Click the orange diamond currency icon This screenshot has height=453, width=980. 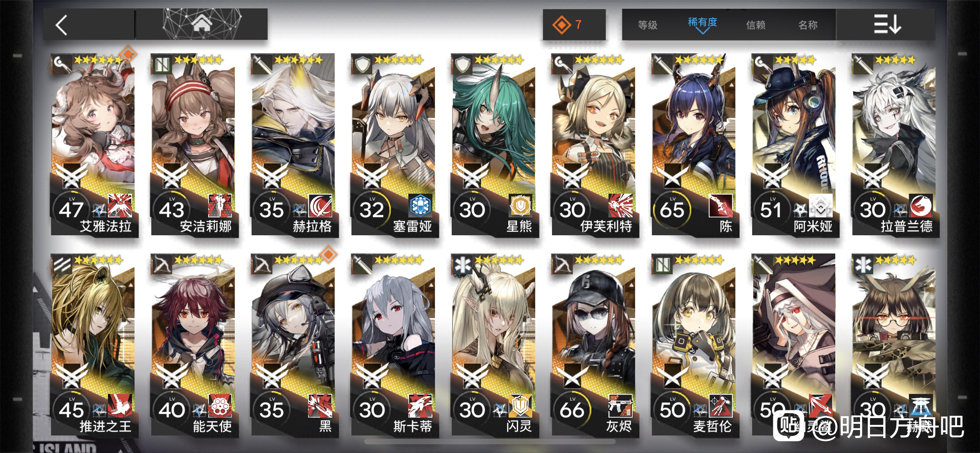point(561,25)
